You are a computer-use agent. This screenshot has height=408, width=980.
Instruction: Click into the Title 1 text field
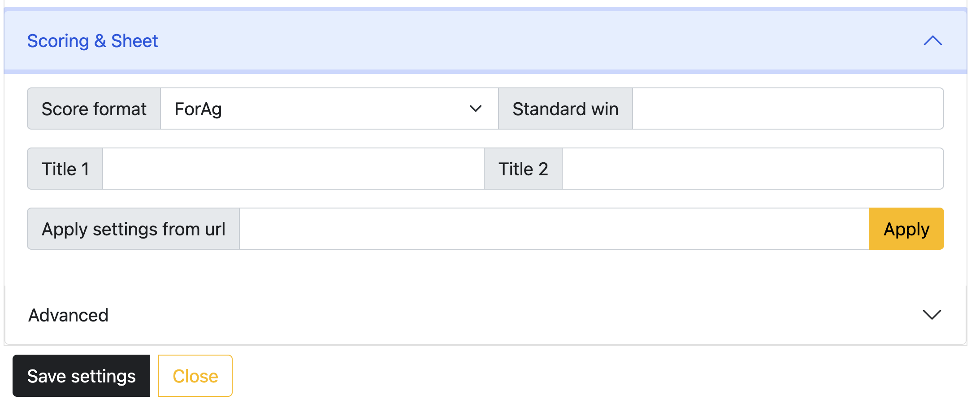[x=293, y=169]
